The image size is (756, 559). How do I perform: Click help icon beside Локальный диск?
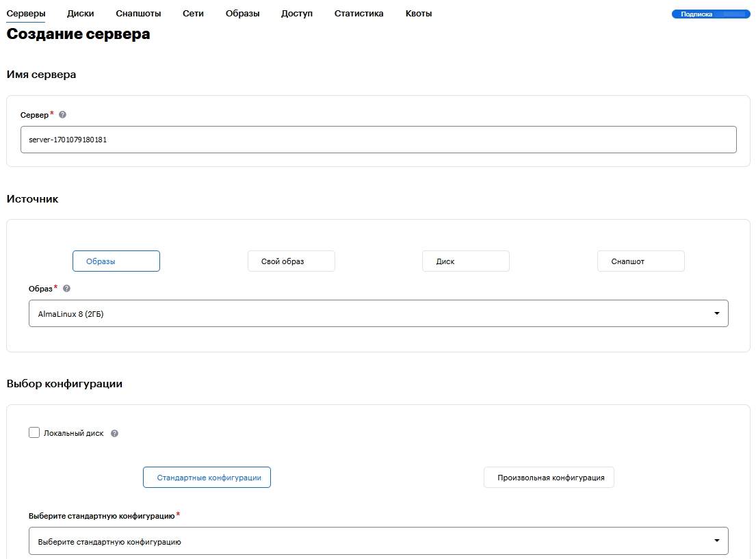coord(114,433)
